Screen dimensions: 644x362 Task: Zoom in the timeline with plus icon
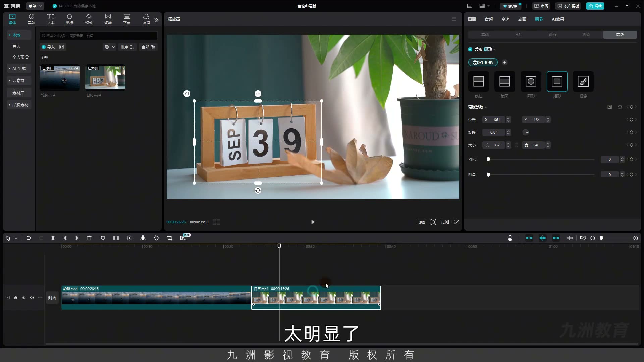click(636, 238)
